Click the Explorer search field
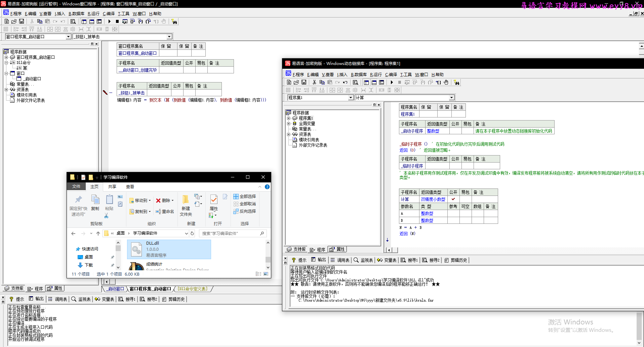The width and height of the screenshot is (644, 347). click(x=233, y=233)
